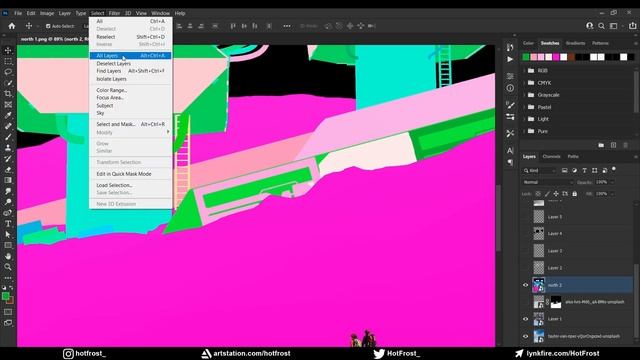Click lock position icon in Layers panel

pyautogui.click(x=556, y=193)
